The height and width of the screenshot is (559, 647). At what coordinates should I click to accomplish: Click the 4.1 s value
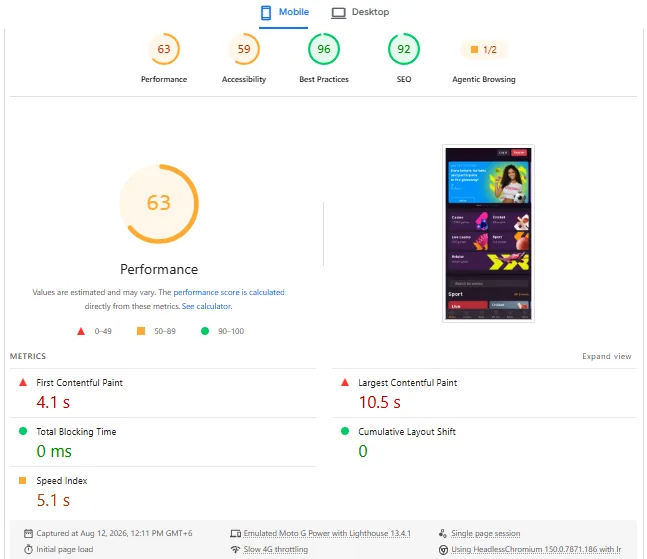pyautogui.click(x=53, y=402)
